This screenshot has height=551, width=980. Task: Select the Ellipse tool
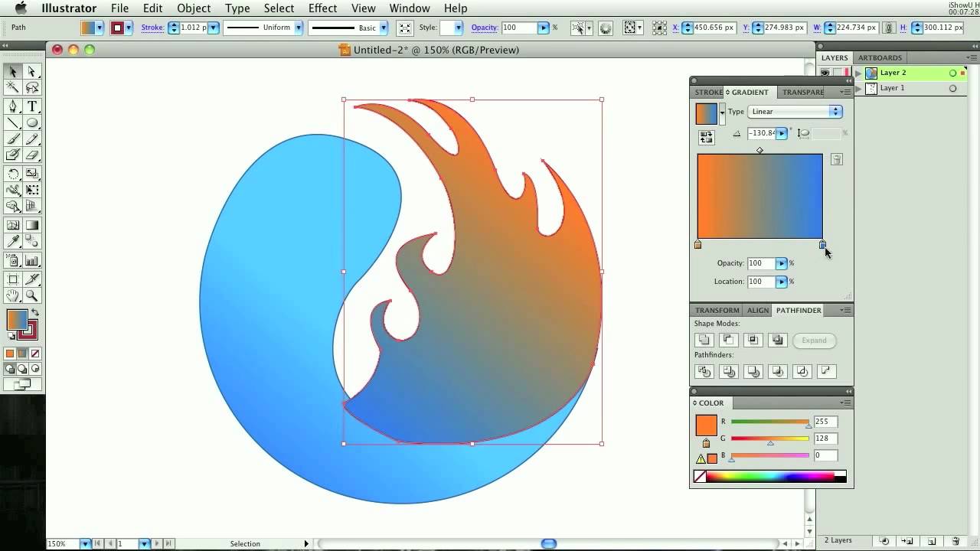[32, 123]
